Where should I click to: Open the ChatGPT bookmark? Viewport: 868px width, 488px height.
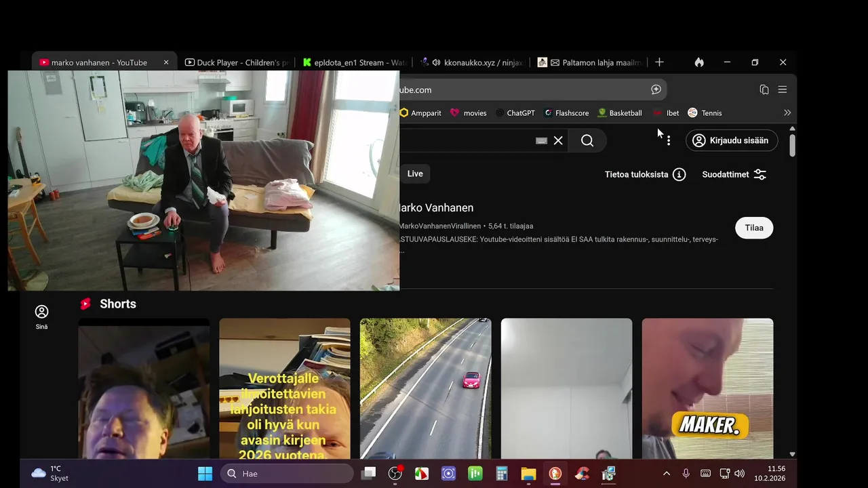tap(515, 113)
